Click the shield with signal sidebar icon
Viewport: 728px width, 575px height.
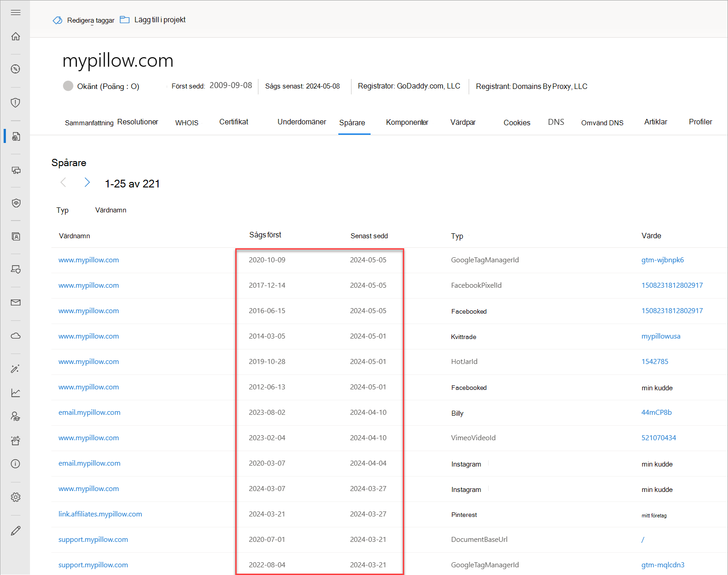[15, 203]
